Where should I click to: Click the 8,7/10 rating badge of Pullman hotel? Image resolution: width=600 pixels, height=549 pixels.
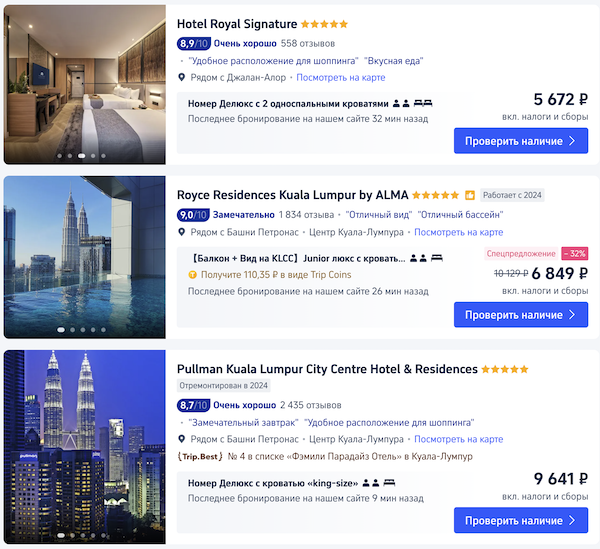coord(193,405)
